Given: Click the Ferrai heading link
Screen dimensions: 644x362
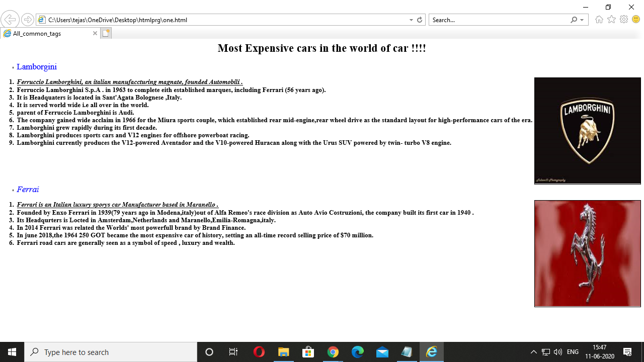Looking at the screenshot, I should click(x=28, y=190).
